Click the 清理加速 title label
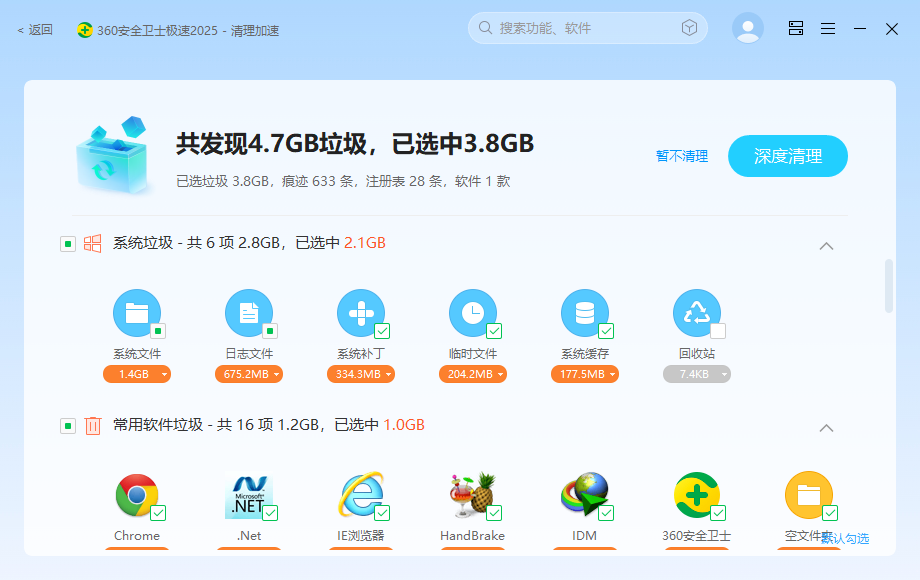Viewport: 920px width, 580px height. coord(254,30)
